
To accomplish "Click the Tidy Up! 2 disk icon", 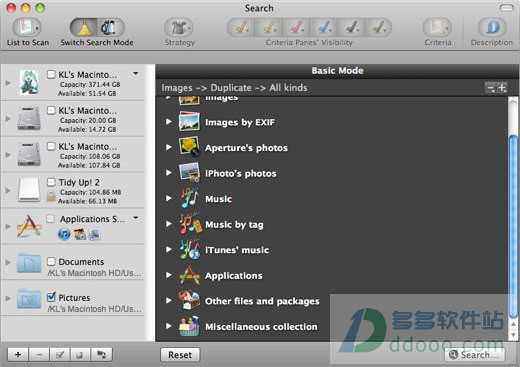I will [x=29, y=190].
